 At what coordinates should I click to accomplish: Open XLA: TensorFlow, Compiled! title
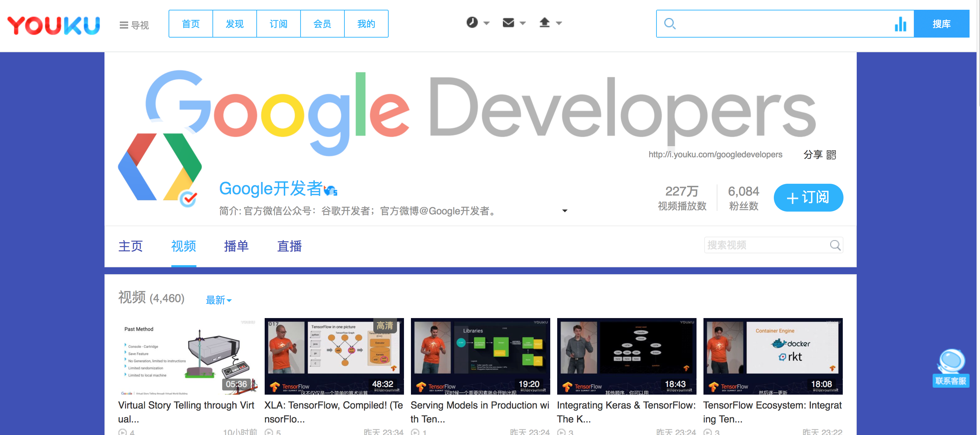[x=334, y=412]
